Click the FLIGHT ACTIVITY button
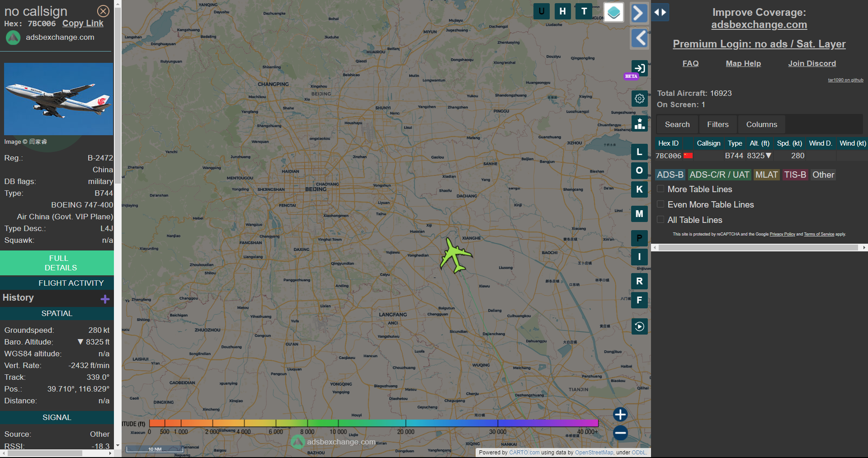 [57, 283]
